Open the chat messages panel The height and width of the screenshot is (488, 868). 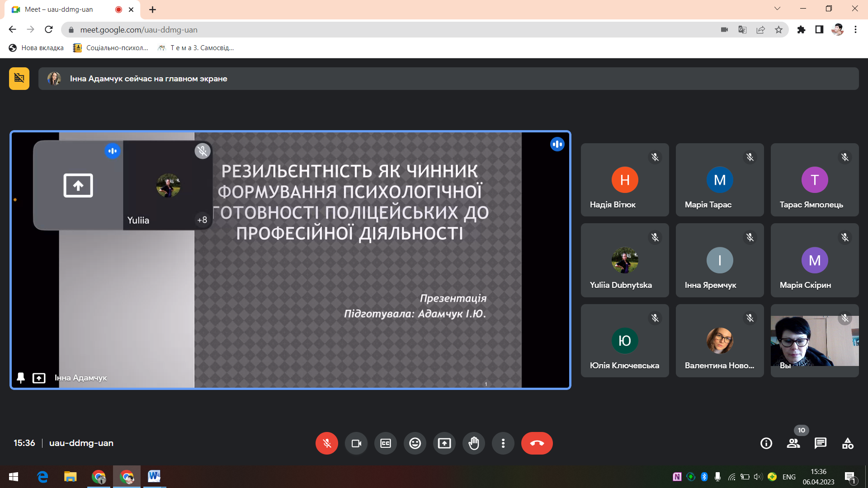click(x=821, y=443)
